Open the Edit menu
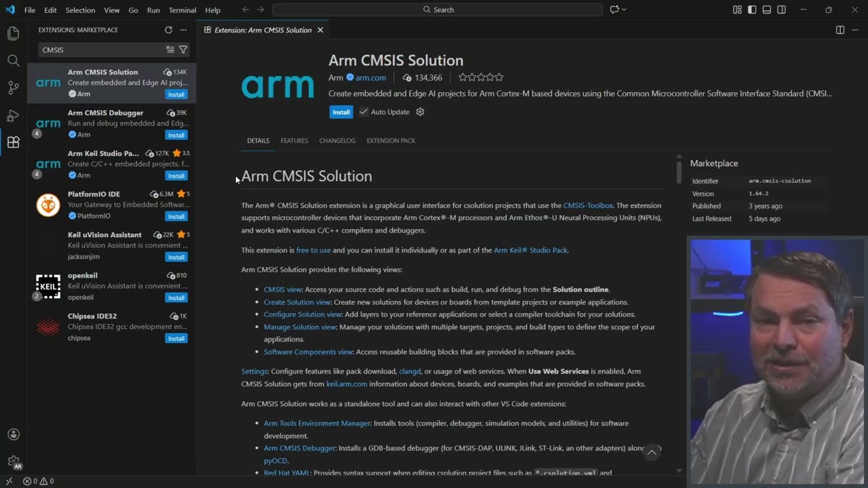This screenshot has width=868, height=488. coord(51,10)
